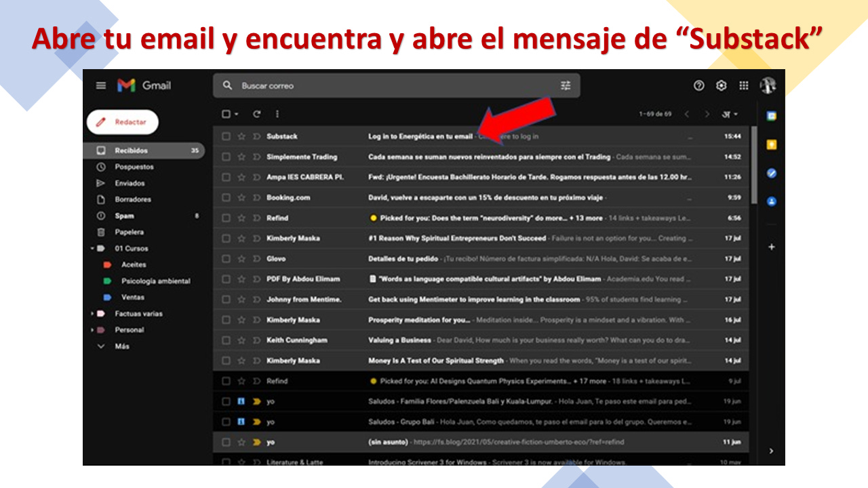Check the PDF By Abdou Elimam email checkbox
The image size is (868, 488).
click(x=226, y=279)
